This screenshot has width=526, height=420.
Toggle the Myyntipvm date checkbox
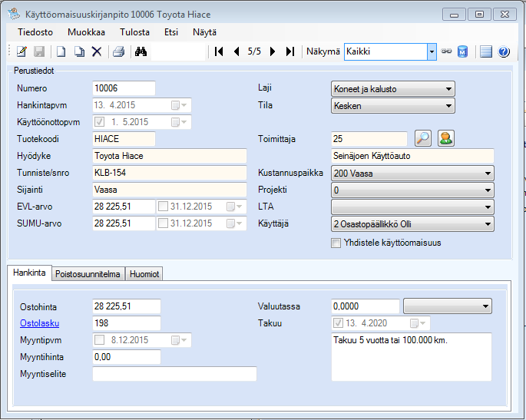(100, 340)
